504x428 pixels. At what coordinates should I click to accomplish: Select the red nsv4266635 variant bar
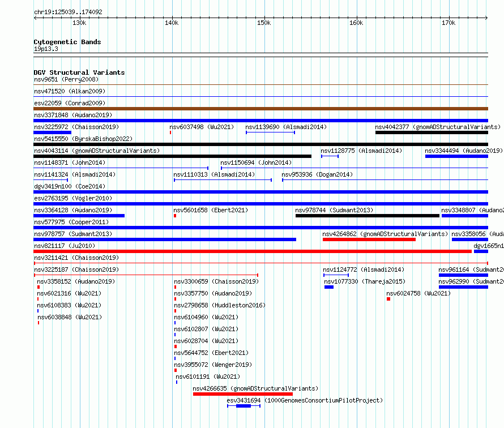pos(243,394)
